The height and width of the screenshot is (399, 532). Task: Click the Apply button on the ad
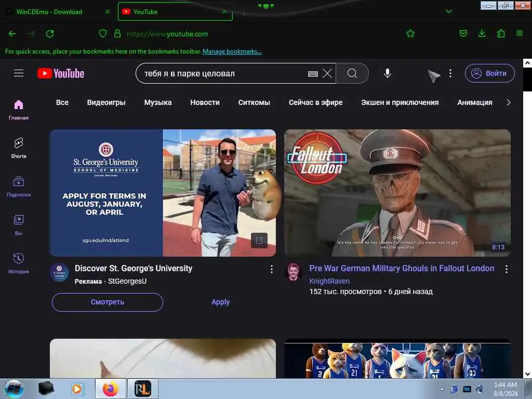point(220,302)
